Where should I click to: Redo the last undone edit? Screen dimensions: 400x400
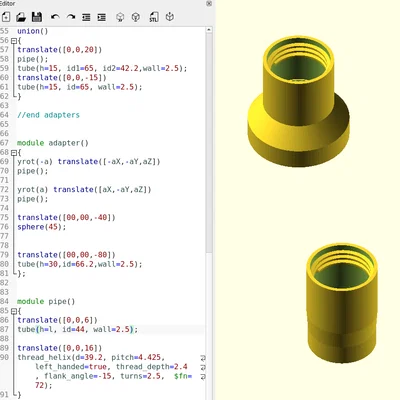(x=71, y=17)
